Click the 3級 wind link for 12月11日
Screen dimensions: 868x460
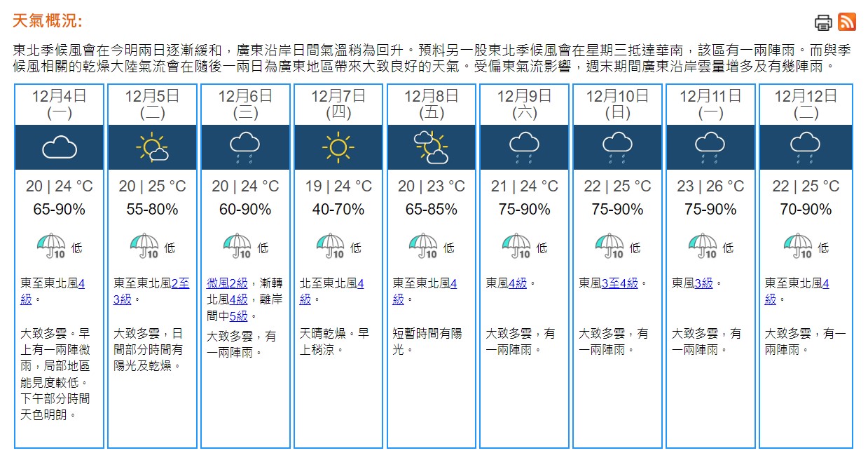[703, 283]
